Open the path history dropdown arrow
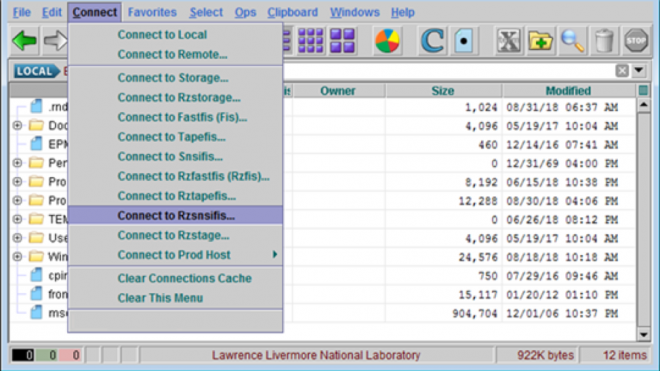 click(639, 71)
